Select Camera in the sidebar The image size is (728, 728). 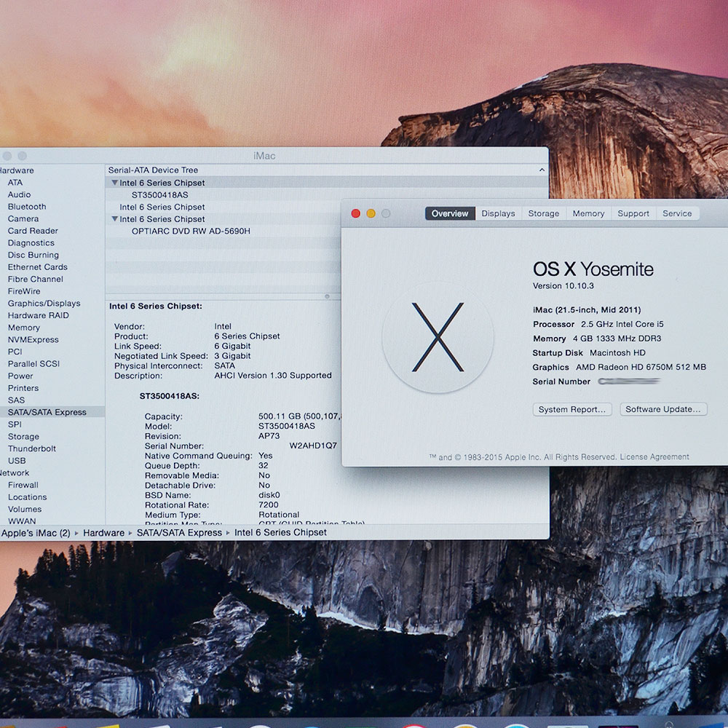pyautogui.click(x=23, y=218)
